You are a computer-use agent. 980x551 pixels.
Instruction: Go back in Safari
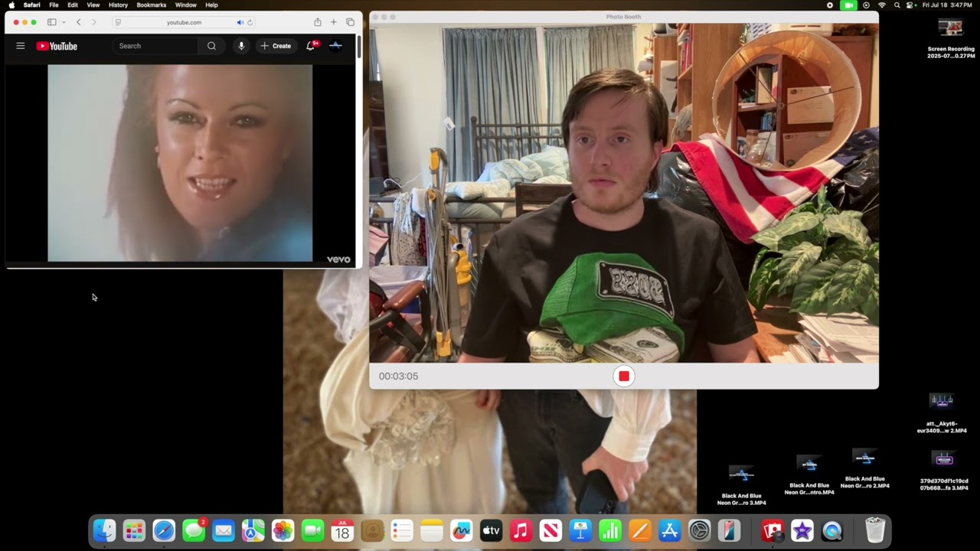coord(78,22)
